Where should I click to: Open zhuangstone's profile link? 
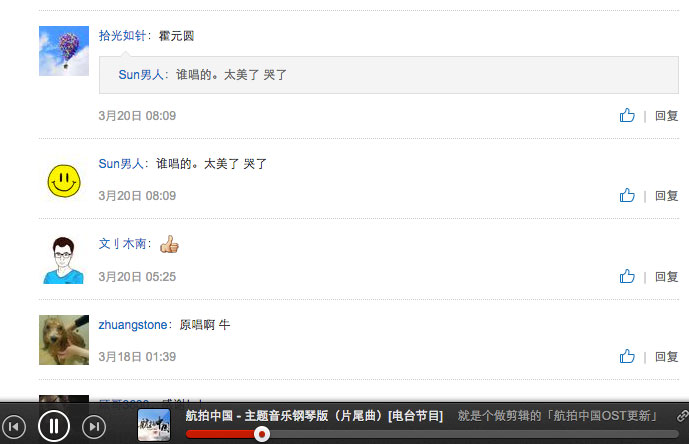tap(133, 325)
